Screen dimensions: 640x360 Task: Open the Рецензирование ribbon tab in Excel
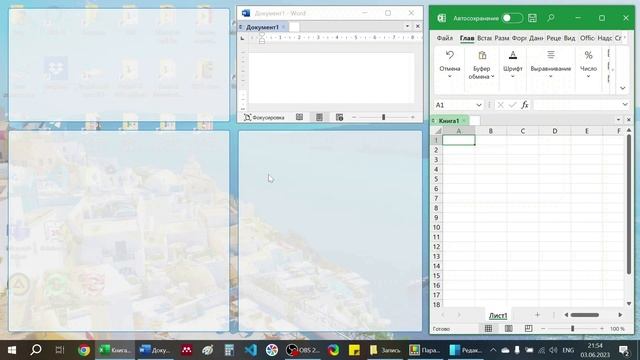pyautogui.click(x=553, y=38)
